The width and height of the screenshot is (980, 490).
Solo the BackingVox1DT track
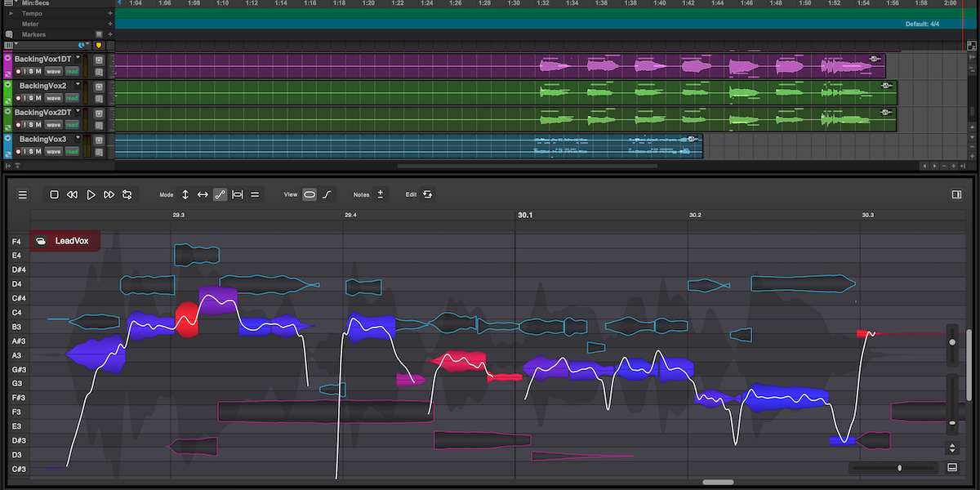32,72
